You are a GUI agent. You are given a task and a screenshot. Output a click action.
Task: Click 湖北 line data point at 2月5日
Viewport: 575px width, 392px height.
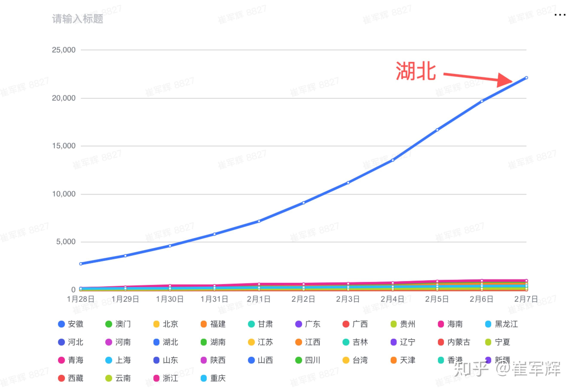[437, 130]
